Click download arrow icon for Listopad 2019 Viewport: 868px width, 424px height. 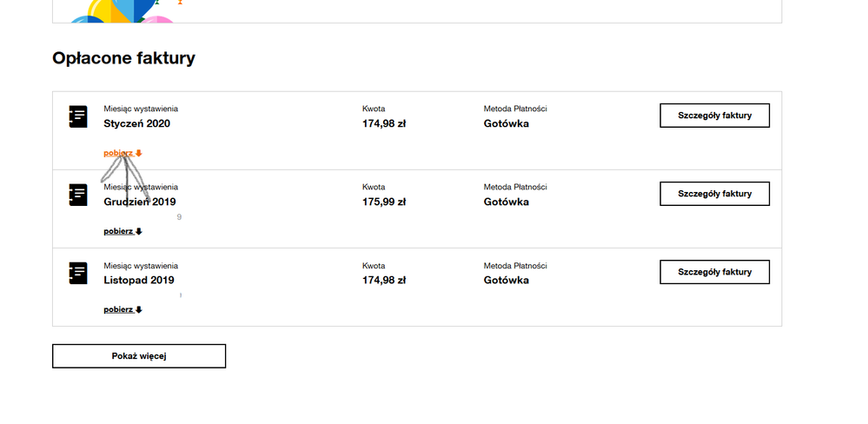coord(139,310)
